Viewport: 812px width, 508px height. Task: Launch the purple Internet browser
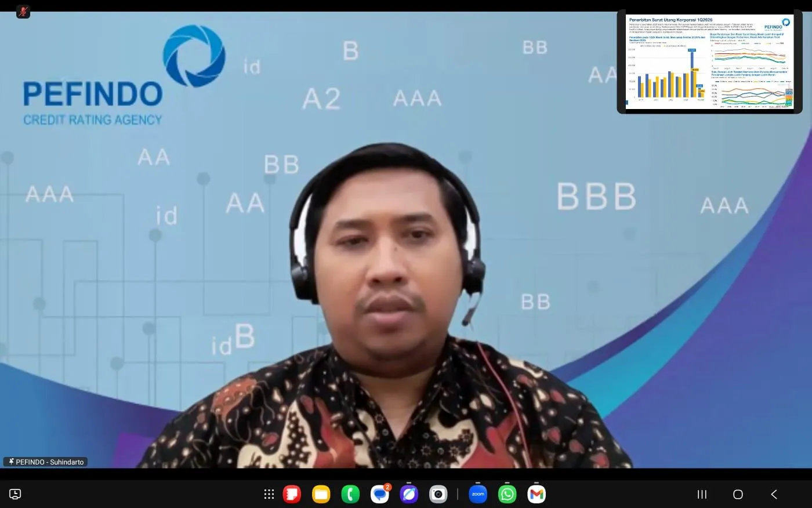pyautogui.click(x=409, y=494)
